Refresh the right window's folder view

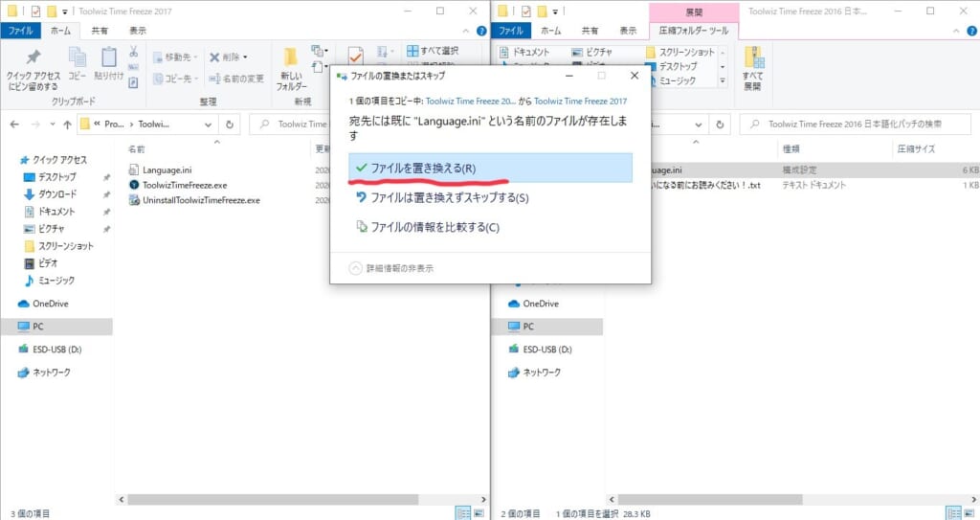click(720, 124)
